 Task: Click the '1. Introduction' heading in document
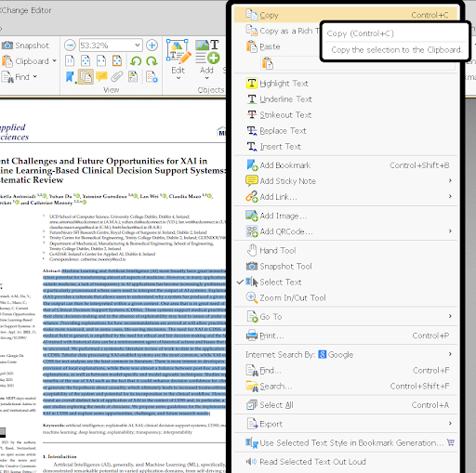[x=59, y=456]
